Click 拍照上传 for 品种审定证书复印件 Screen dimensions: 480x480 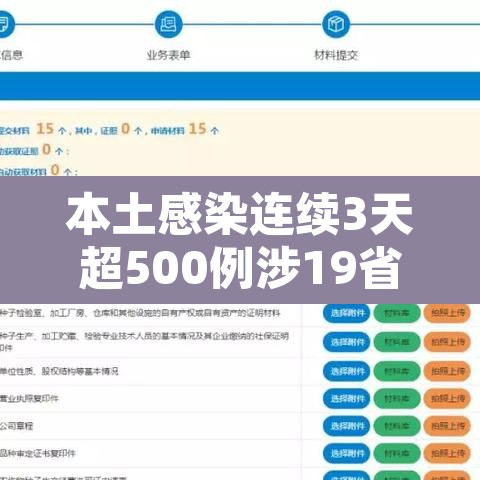coord(447,453)
